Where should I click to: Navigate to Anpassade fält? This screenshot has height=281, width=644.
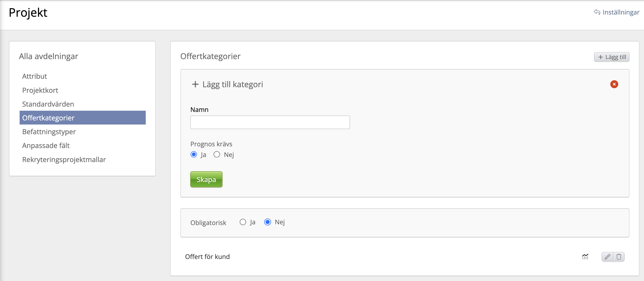tap(46, 145)
